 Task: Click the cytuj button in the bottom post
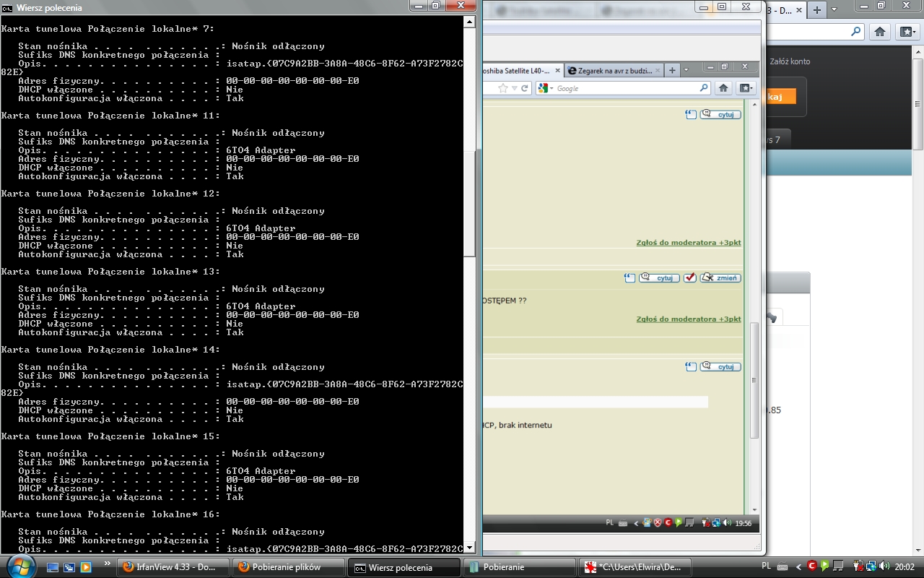tap(720, 367)
